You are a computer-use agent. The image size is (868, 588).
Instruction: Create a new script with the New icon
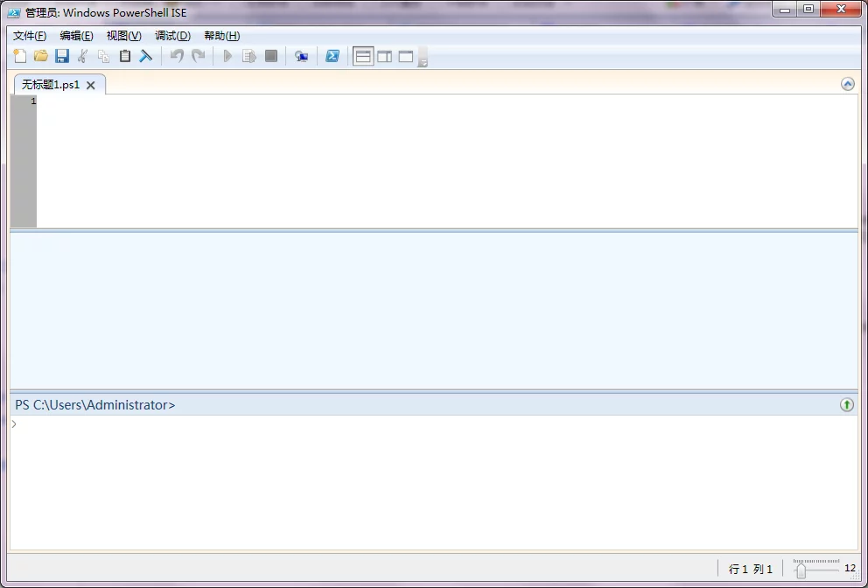click(20, 56)
